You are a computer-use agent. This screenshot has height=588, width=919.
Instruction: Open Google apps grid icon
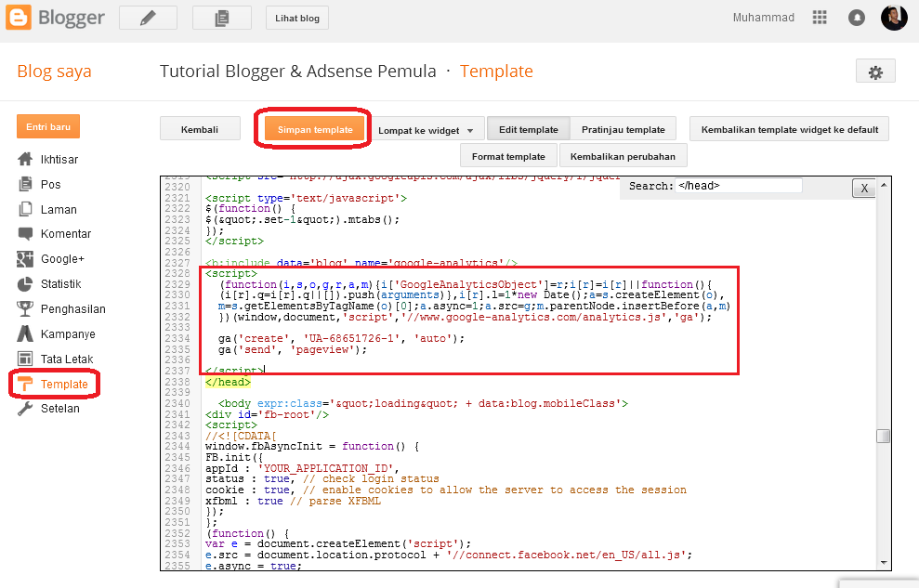(820, 18)
